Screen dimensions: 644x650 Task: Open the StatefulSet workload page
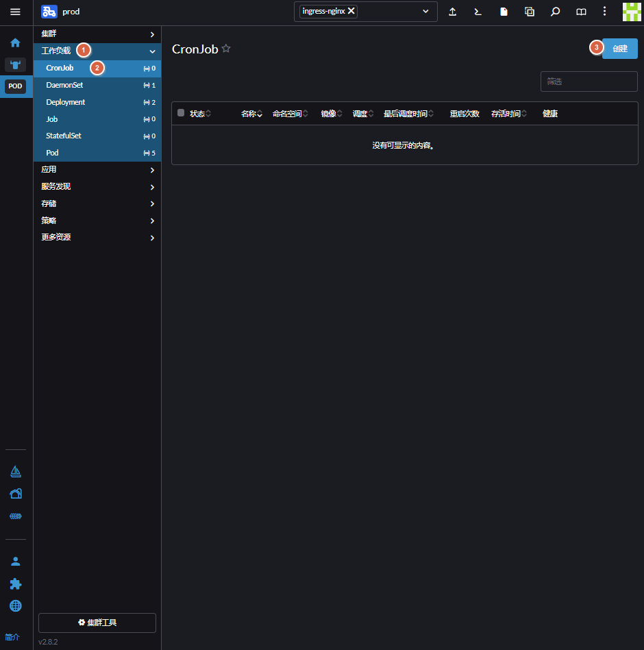coord(97,136)
